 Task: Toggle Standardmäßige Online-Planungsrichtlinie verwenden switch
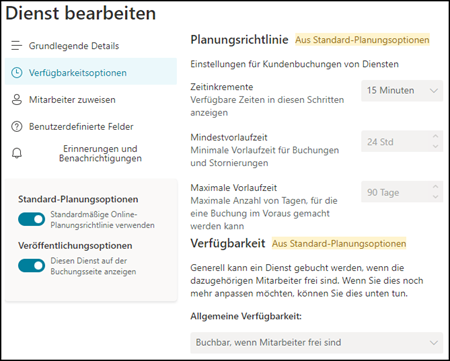pyautogui.click(x=31, y=219)
